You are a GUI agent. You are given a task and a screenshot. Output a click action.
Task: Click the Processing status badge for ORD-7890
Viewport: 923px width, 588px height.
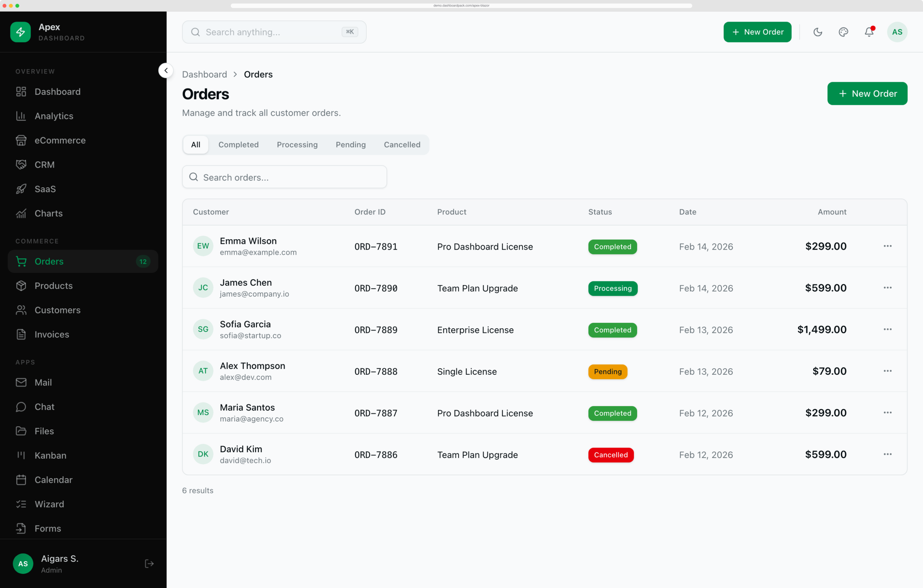(613, 289)
